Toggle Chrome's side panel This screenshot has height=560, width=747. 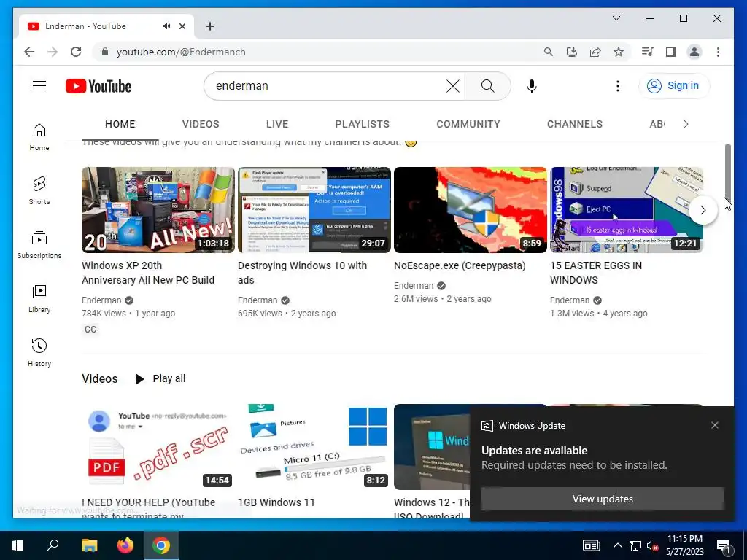pyautogui.click(x=671, y=52)
